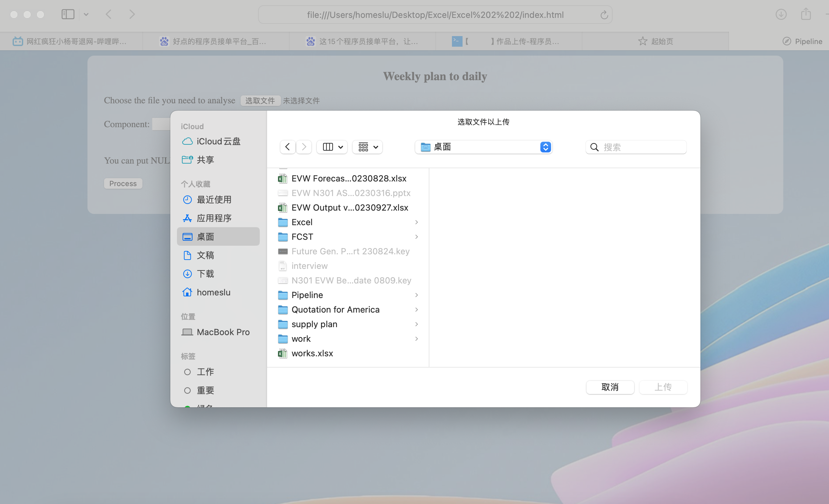Go back in the file dialog
The width and height of the screenshot is (829, 504).
[288, 147]
